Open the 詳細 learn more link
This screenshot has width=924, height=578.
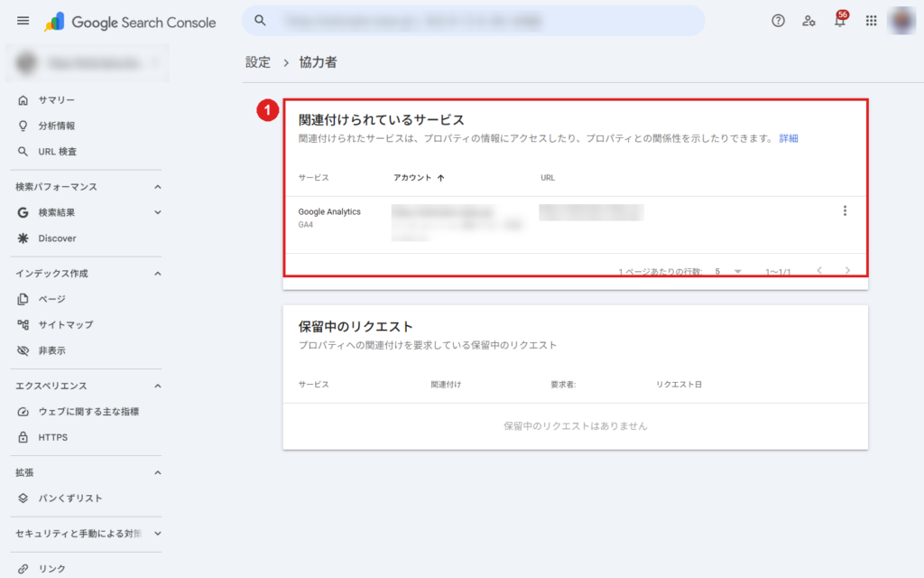click(x=789, y=138)
